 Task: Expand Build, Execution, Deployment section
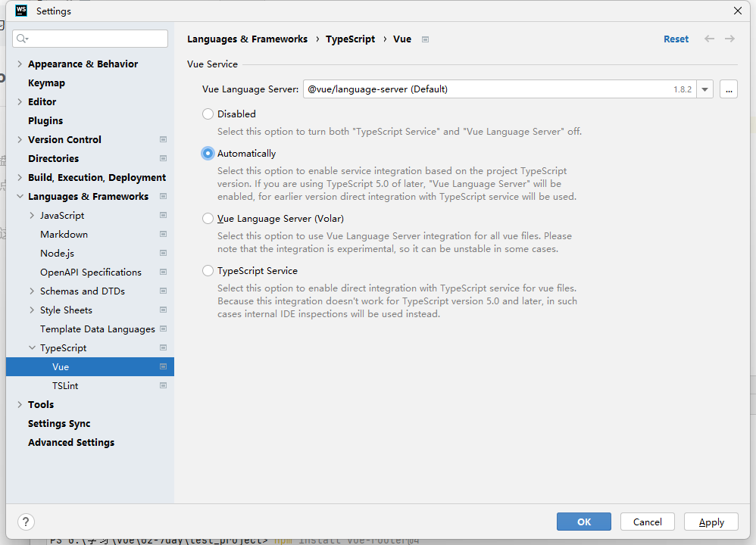click(20, 177)
